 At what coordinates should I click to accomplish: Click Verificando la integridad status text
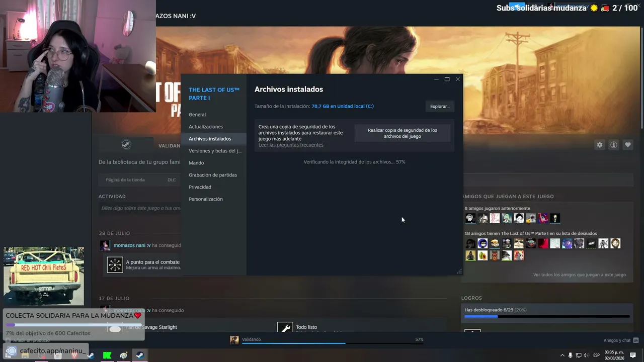coord(354,162)
